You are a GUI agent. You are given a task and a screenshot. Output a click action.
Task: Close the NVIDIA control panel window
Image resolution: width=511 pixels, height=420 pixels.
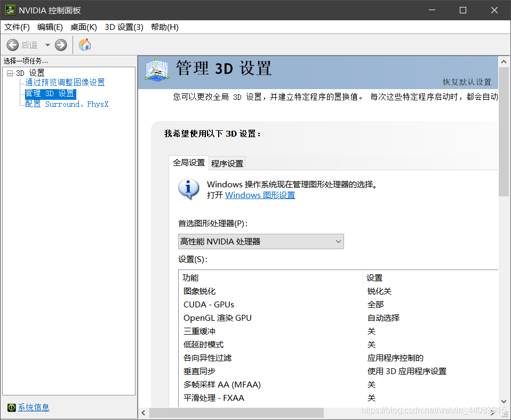point(494,10)
